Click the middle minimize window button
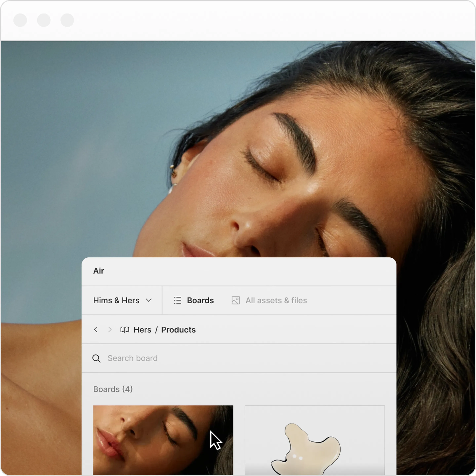 (44, 20)
